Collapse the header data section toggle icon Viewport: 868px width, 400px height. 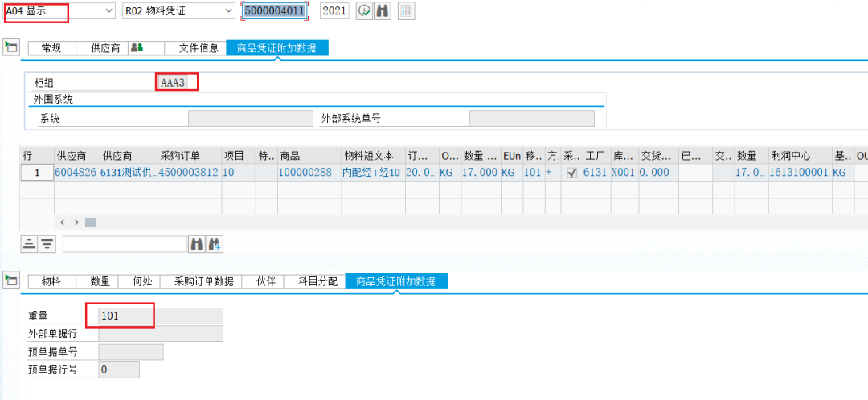(x=10, y=47)
